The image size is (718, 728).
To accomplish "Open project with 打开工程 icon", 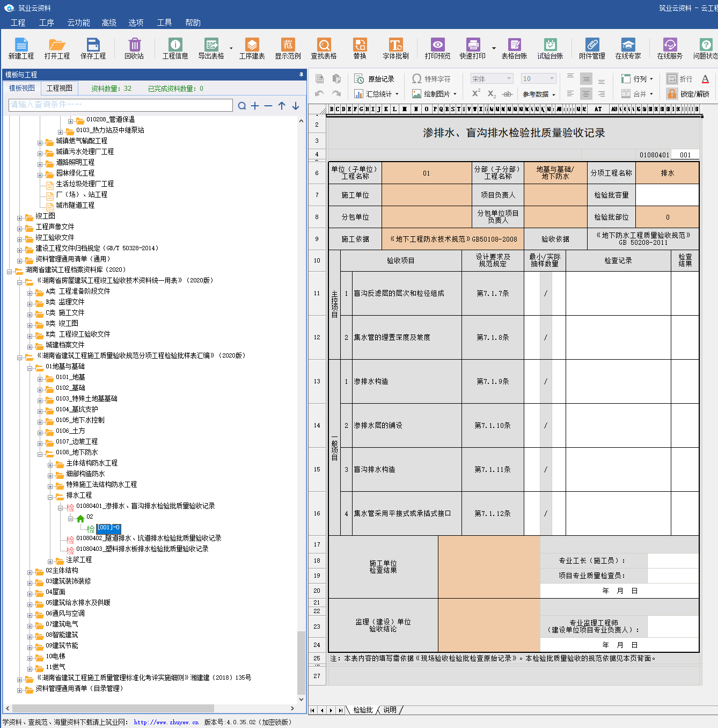I will point(57,48).
